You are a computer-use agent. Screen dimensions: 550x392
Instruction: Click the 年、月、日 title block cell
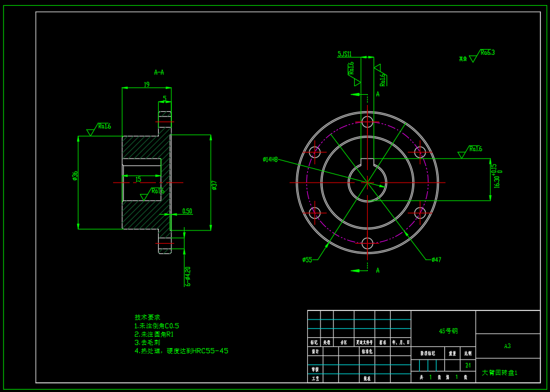point(400,342)
